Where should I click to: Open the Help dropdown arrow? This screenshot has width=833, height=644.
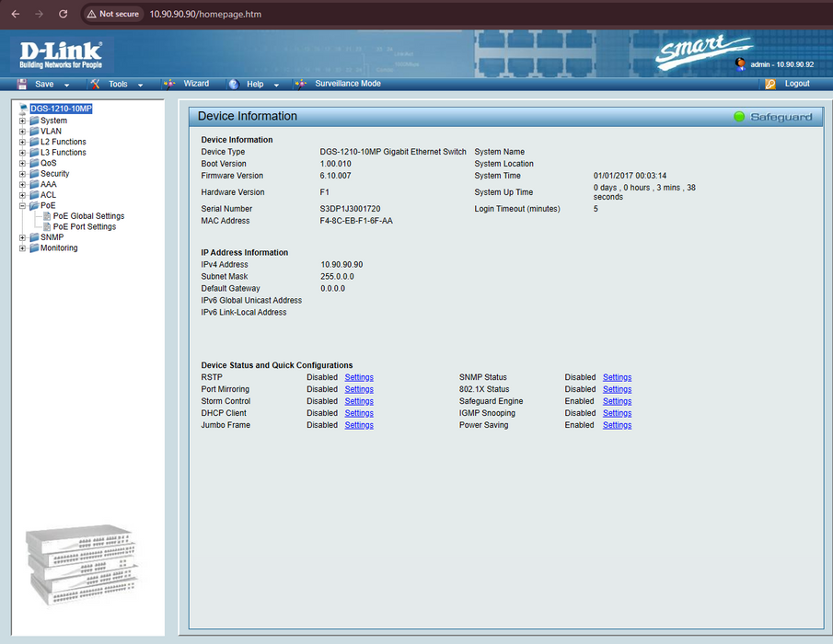tap(276, 85)
